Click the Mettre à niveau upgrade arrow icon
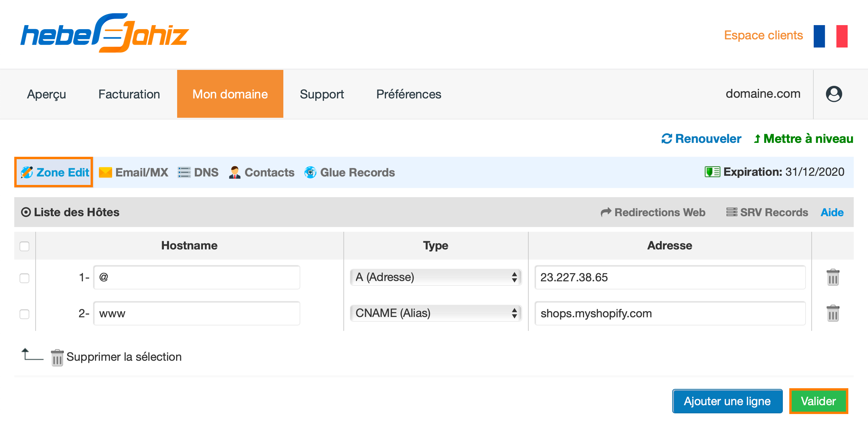Image resolution: width=868 pixels, height=432 pixels. (x=757, y=139)
